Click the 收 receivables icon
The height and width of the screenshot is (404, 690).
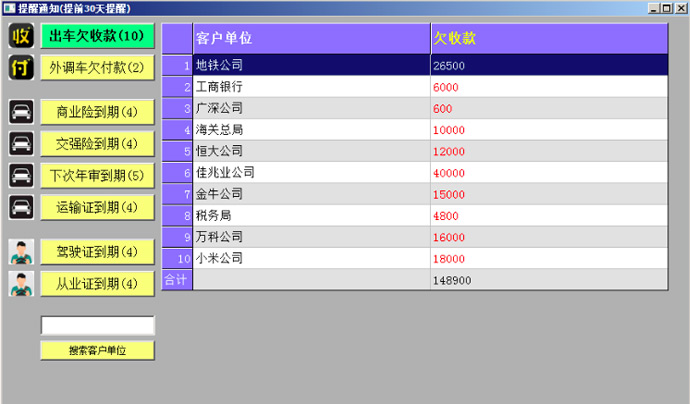(21, 36)
